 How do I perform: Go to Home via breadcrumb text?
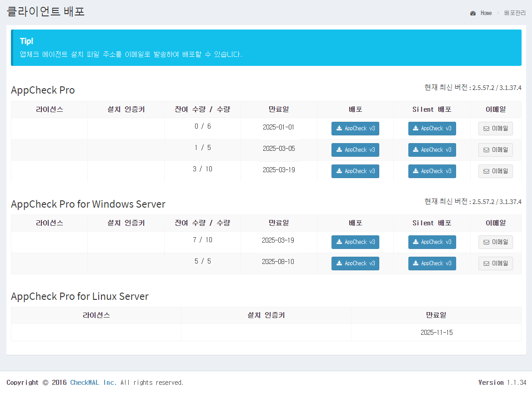486,13
